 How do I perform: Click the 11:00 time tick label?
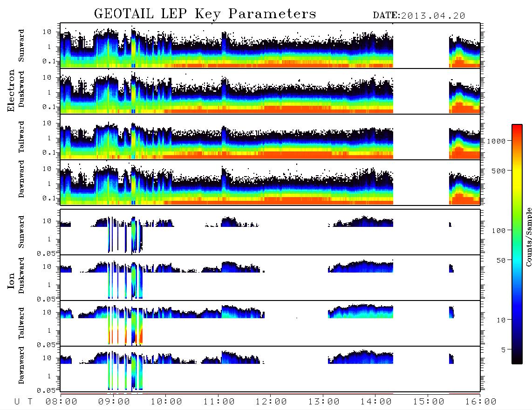click(219, 402)
